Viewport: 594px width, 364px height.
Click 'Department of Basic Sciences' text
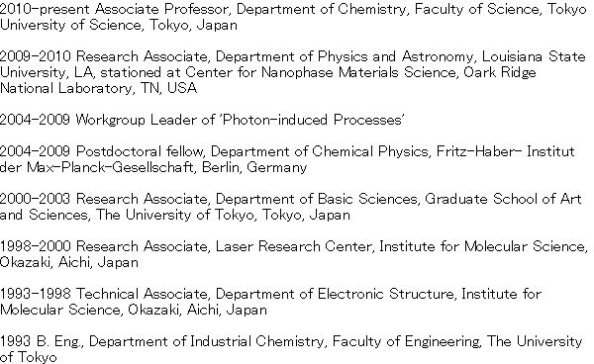tap(318, 199)
